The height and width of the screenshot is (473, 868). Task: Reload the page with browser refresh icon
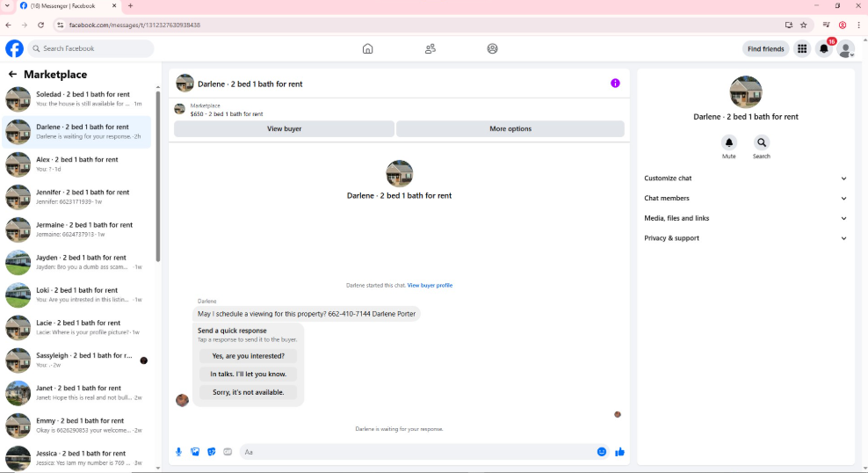[x=40, y=25]
